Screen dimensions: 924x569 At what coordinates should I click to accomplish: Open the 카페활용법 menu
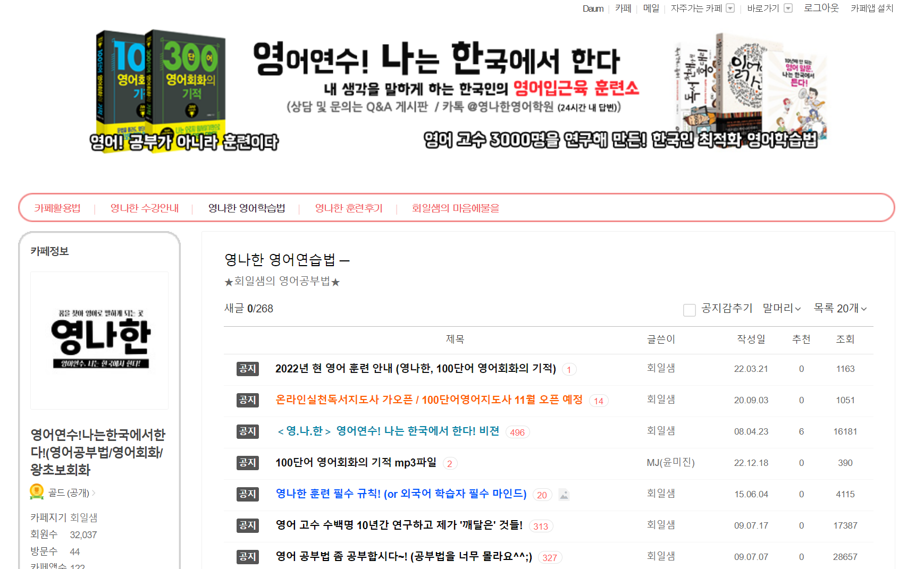(x=57, y=208)
